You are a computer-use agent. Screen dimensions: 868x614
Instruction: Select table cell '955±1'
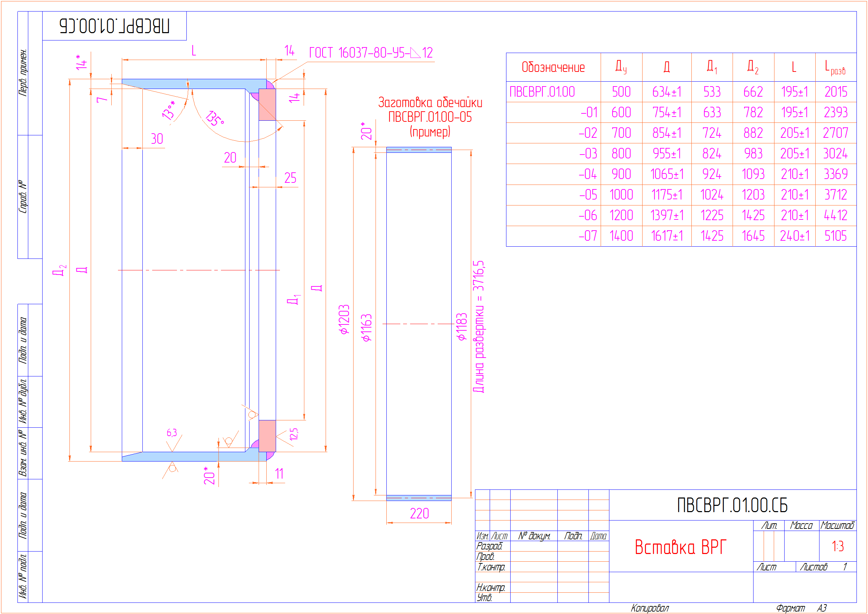(x=667, y=154)
